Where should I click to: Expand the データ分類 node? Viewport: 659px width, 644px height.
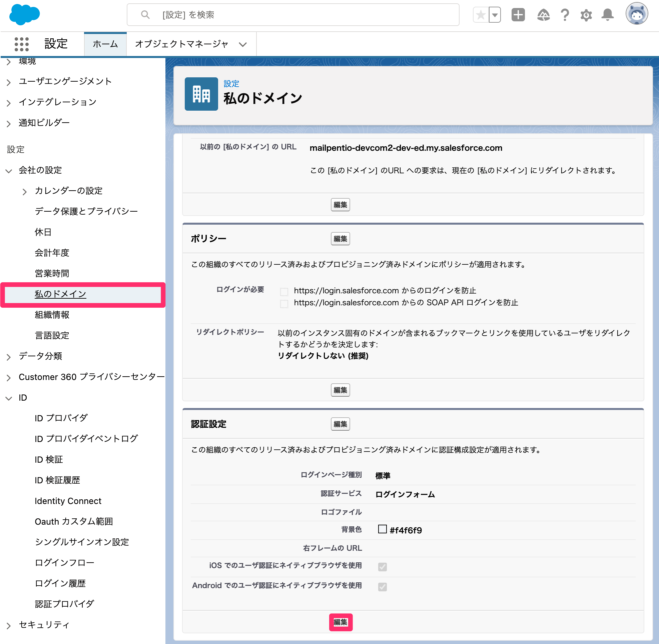point(9,357)
